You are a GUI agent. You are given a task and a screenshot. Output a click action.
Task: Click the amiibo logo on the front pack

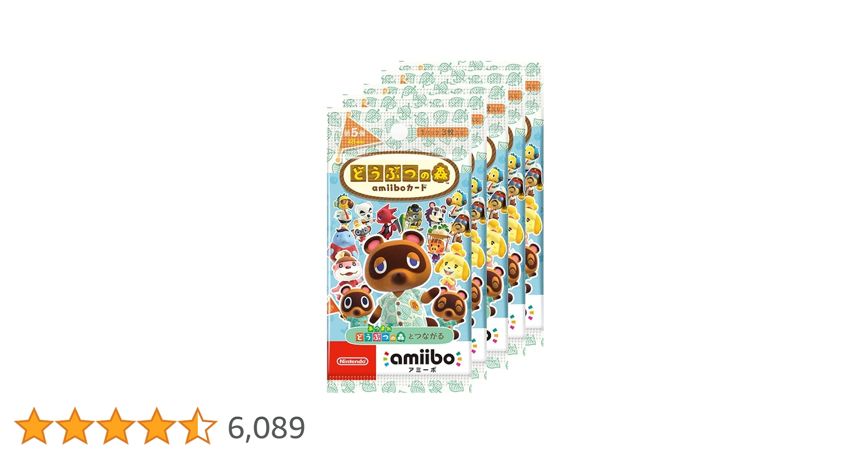pos(423,359)
